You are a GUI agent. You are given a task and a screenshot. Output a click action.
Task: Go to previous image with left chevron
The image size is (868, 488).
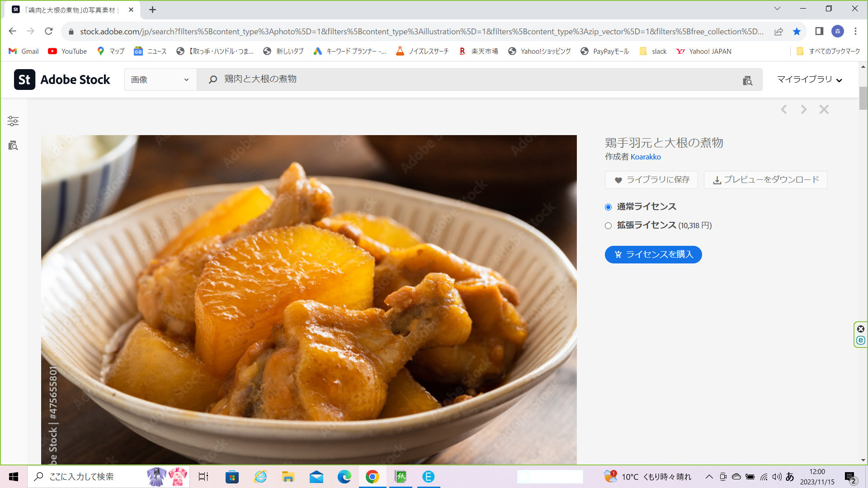point(784,109)
